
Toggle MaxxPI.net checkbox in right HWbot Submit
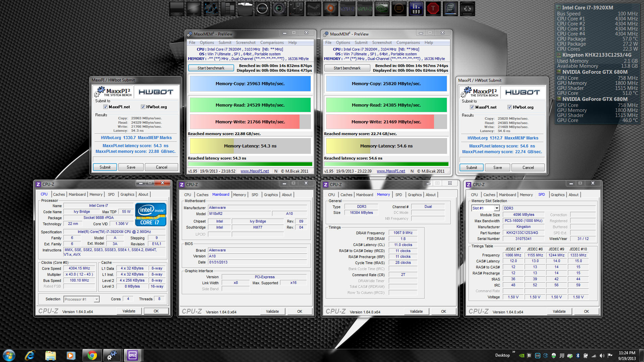tap(472, 107)
